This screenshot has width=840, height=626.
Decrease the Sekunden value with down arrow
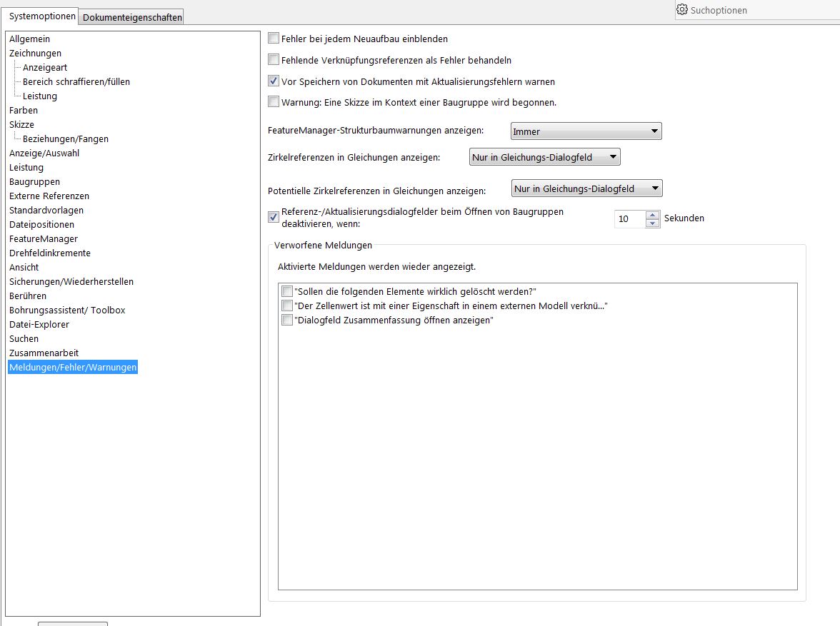click(653, 223)
